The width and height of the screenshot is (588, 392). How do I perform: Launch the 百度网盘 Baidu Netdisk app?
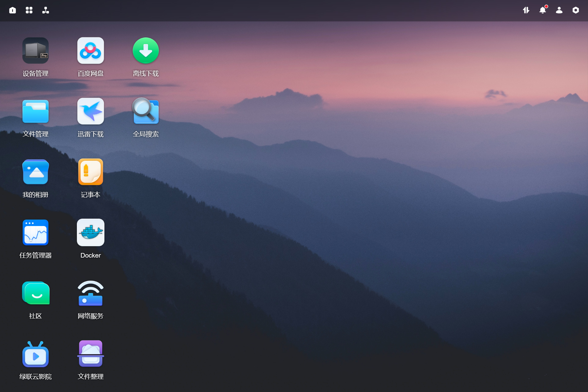90,51
